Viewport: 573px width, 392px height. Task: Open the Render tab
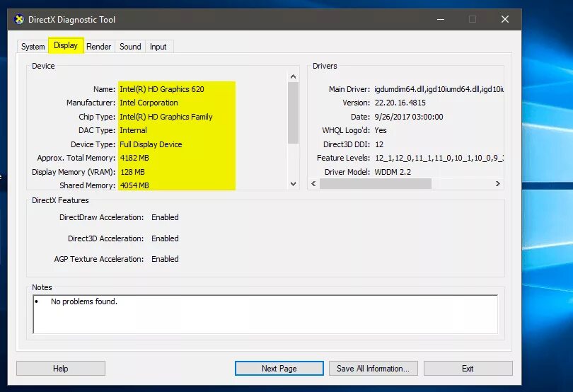click(x=98, y=47)
